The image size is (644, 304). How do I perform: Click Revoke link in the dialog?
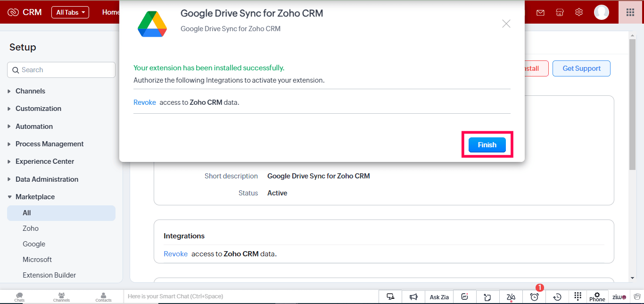(145, 102)
